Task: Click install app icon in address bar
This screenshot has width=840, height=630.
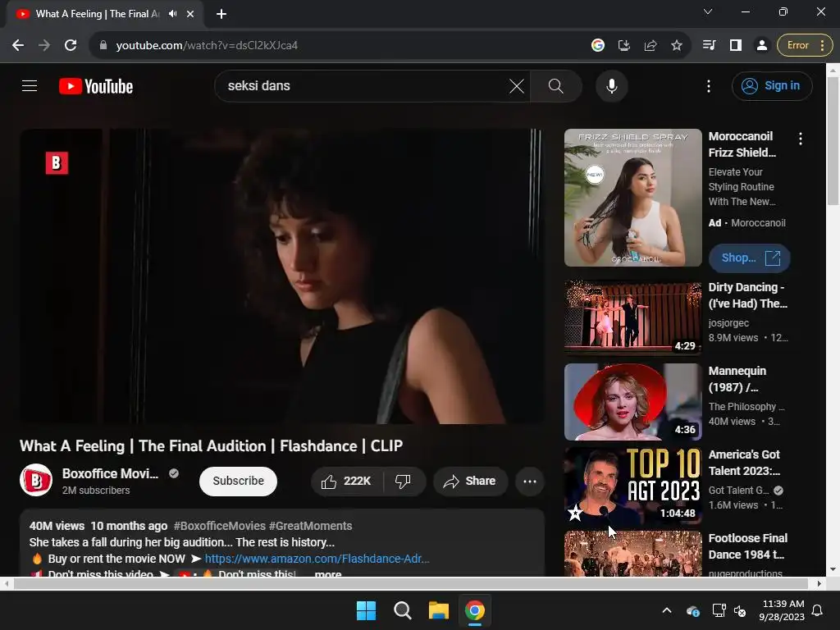Action: tap(624, 46)
